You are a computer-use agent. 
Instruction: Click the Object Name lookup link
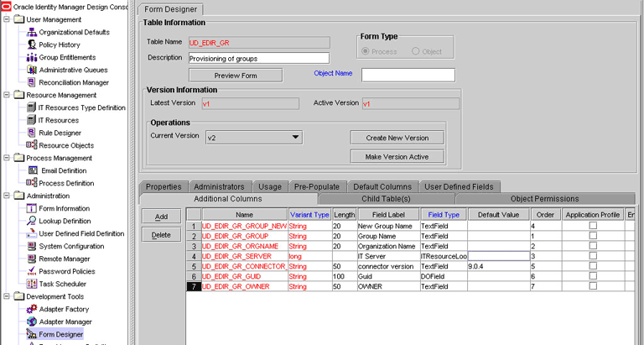click(333, 73)
